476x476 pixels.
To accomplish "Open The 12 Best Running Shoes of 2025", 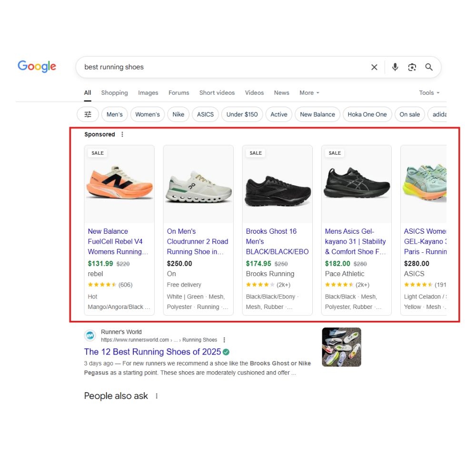I will [x=152, y=352].
